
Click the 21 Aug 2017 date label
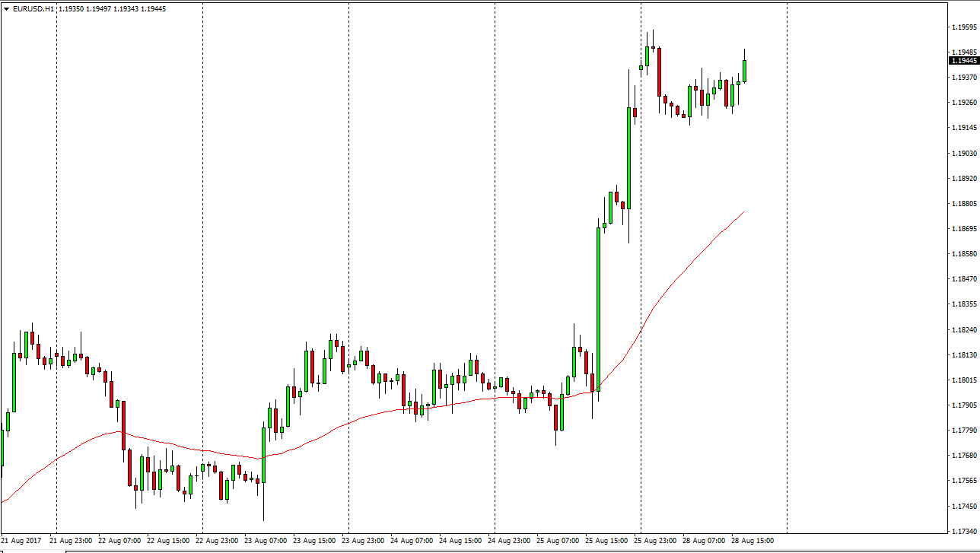(x=22, y=541)
